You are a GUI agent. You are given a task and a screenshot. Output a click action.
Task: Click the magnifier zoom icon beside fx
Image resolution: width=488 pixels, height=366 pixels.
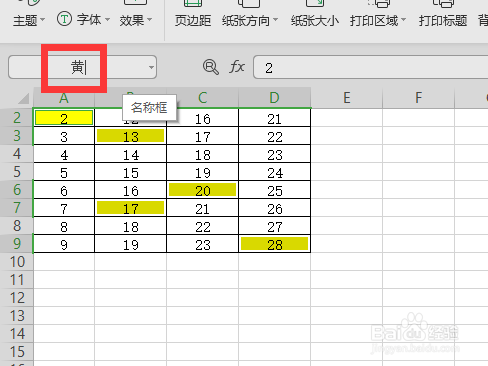211,67
